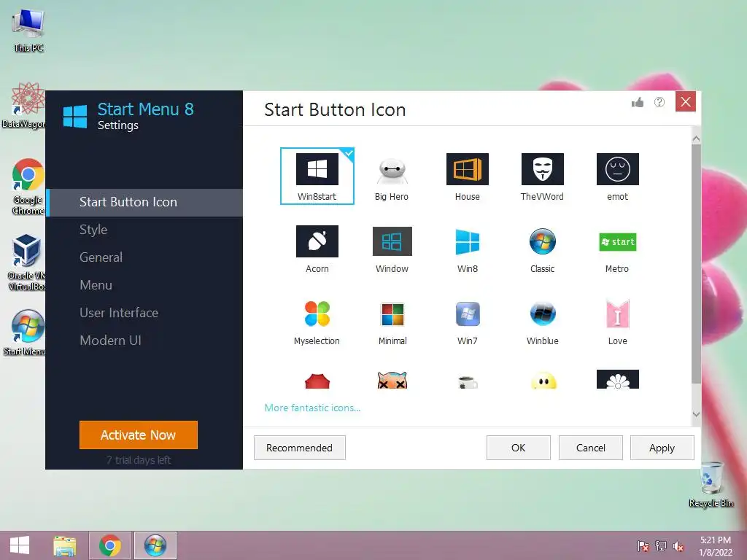Open the General settings tab

(144, 257)
